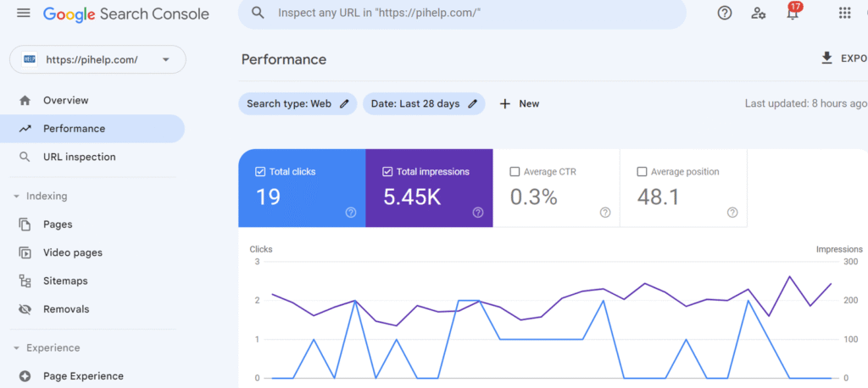Open the Date: Last 28 days filter

tap(424, 103)
